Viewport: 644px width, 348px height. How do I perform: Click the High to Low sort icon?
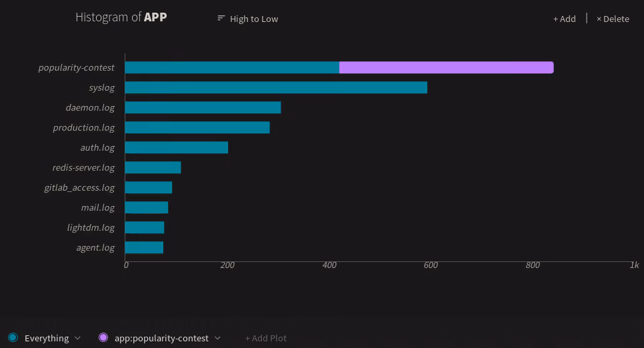coord(221,18)
